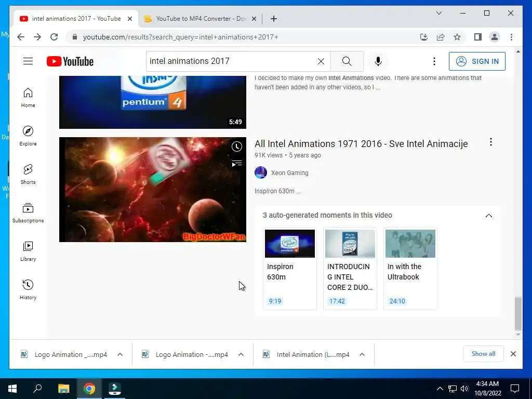The width and height of the screenshot is (532, 399).
Task: Go to YouTube logo homepage
Action: (70, 61)
